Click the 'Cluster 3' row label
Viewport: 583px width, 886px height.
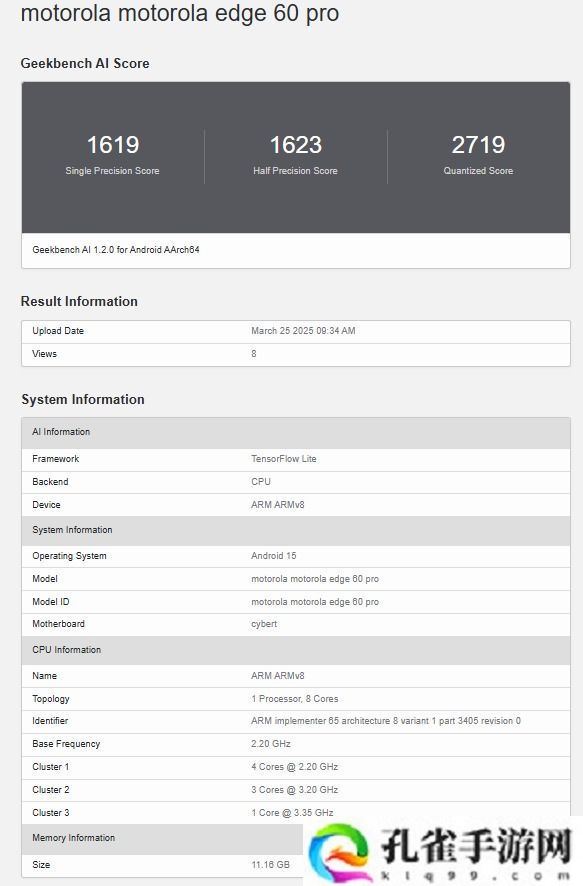click(x=51, y=814)
